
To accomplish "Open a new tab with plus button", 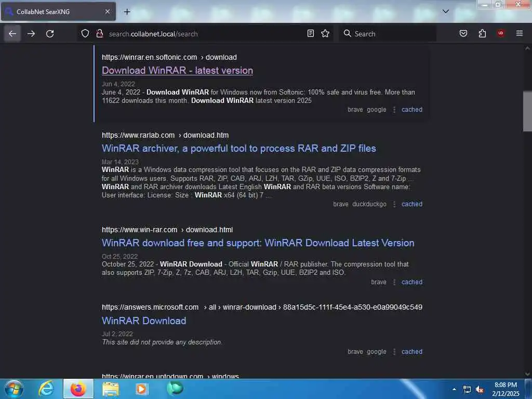I will click(x=127, y=12).
